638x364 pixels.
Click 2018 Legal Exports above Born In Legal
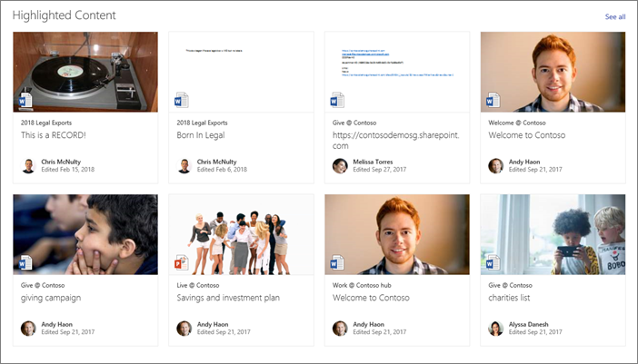[x=202, y=123]
